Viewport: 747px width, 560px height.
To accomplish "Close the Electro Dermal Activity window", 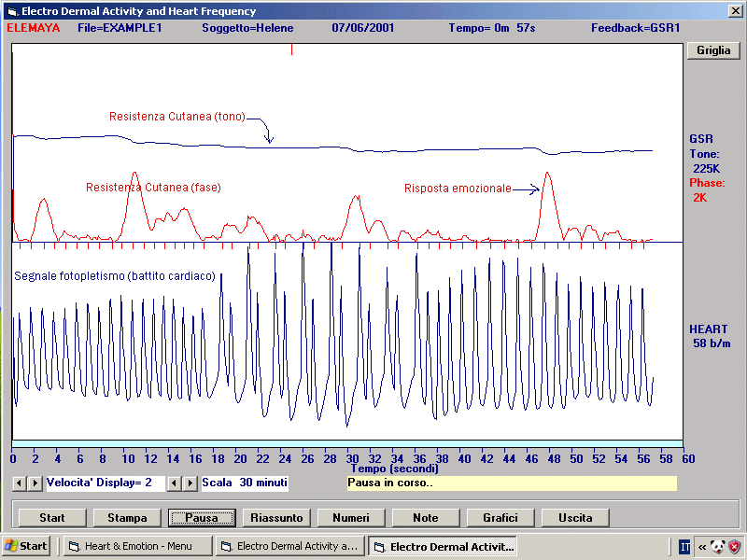I will click(735, 11).
